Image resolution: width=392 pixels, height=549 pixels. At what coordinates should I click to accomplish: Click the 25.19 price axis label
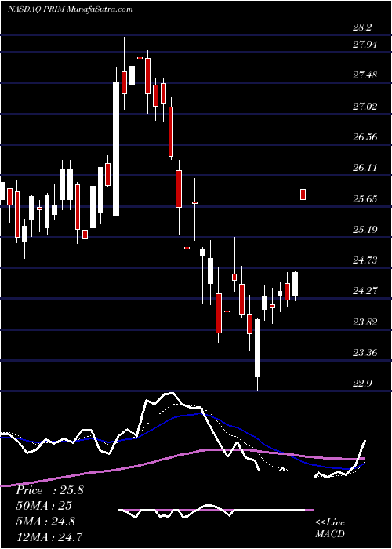tap(365, 229)
